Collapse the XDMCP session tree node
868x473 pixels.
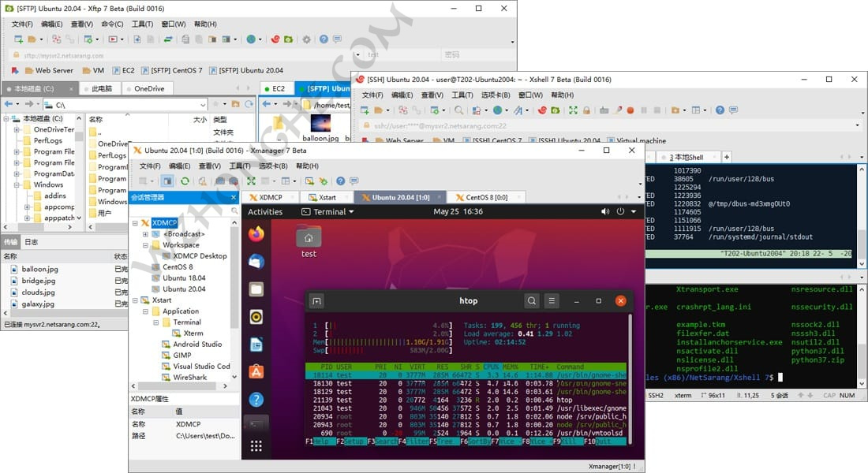click(136, 222)
